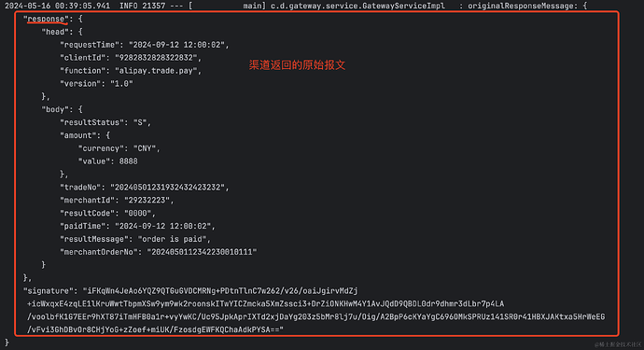Screen dimensions: 644x350
Task: Click the merchantOrderNo value string
Action: 203,252
